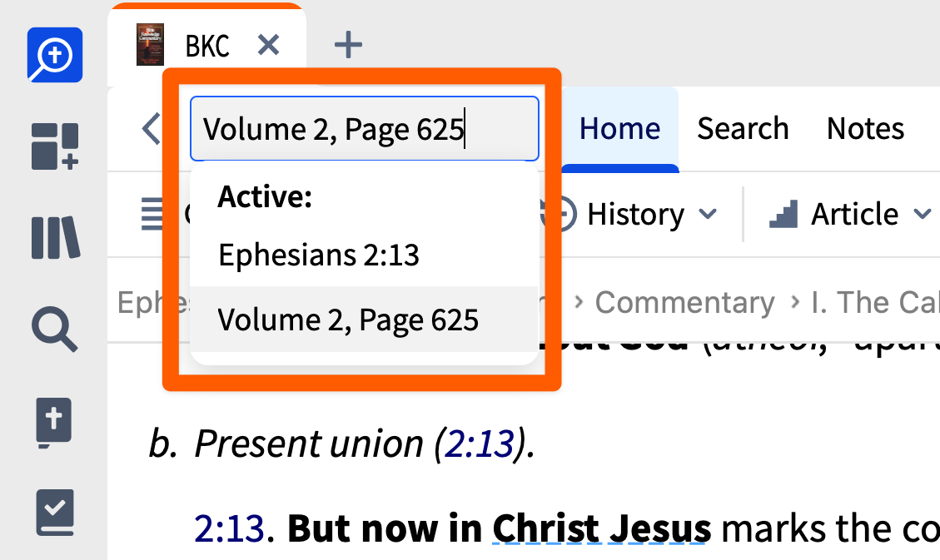This screenshot has width=940, height=560.
Task: Select the Home tab
Action: point(620,128)
